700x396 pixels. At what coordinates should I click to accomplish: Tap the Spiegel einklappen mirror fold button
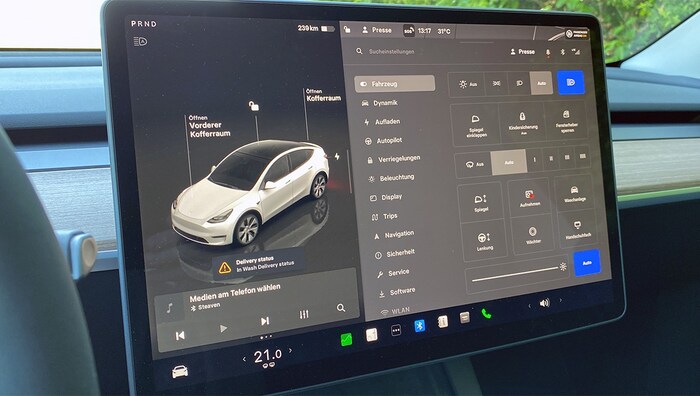pos(475,125)
